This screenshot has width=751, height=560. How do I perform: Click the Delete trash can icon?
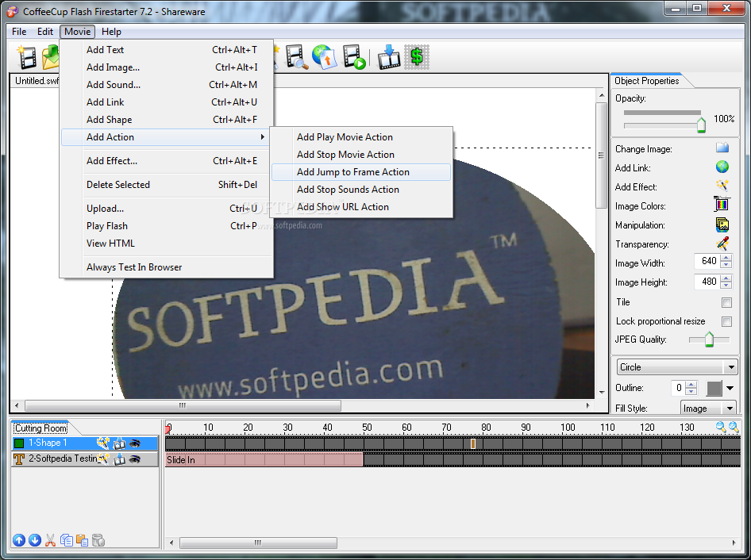(98, 540)
